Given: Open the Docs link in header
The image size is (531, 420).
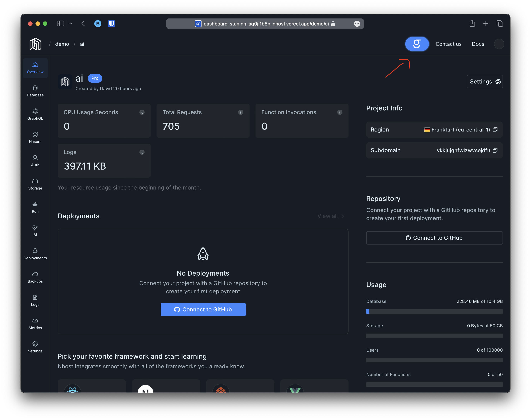Looking at the screenshot, I should pos(478,44).
